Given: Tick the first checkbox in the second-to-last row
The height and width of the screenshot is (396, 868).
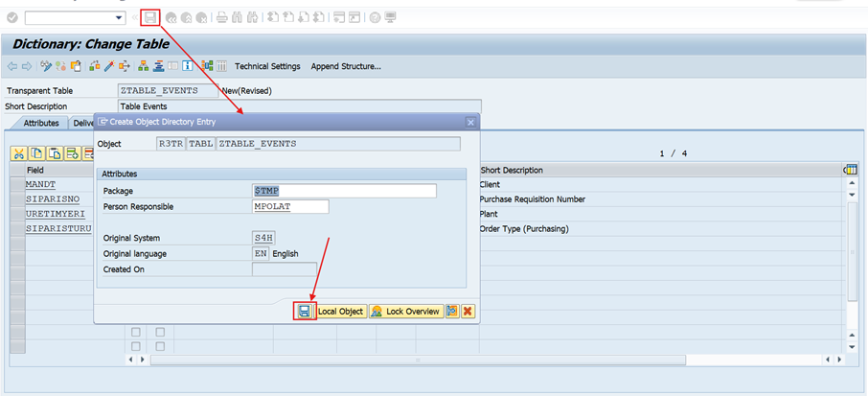Looking at the screenshot, I should [x=136, y=331].
